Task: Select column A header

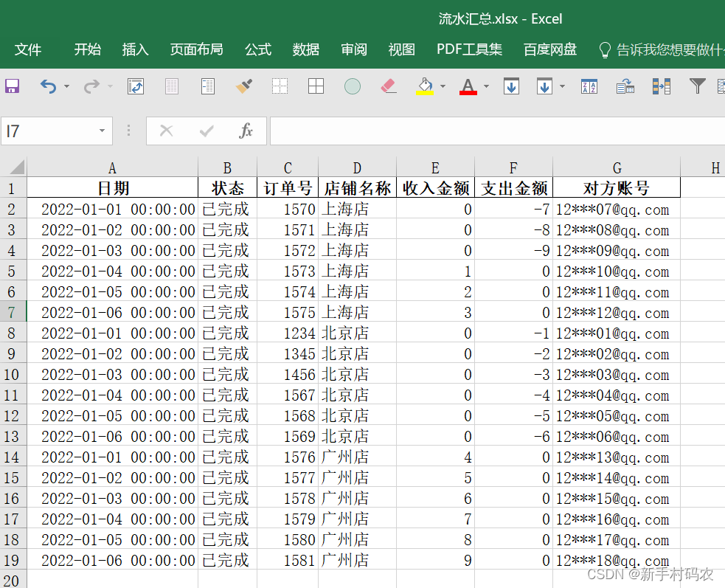Action: [112, 167]
